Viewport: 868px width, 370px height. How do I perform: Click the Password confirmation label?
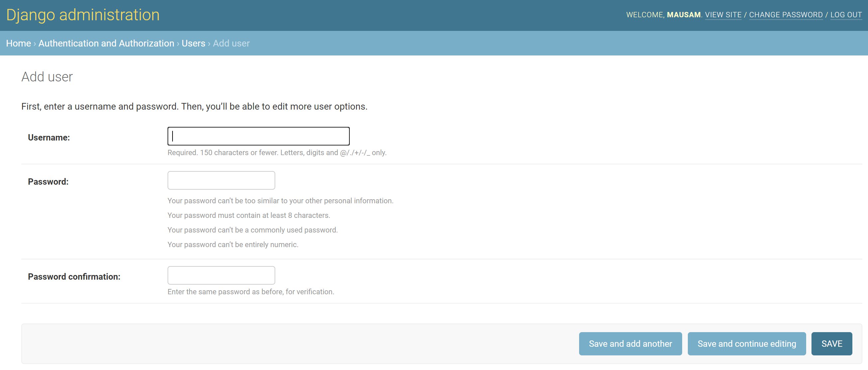(74, 277)
